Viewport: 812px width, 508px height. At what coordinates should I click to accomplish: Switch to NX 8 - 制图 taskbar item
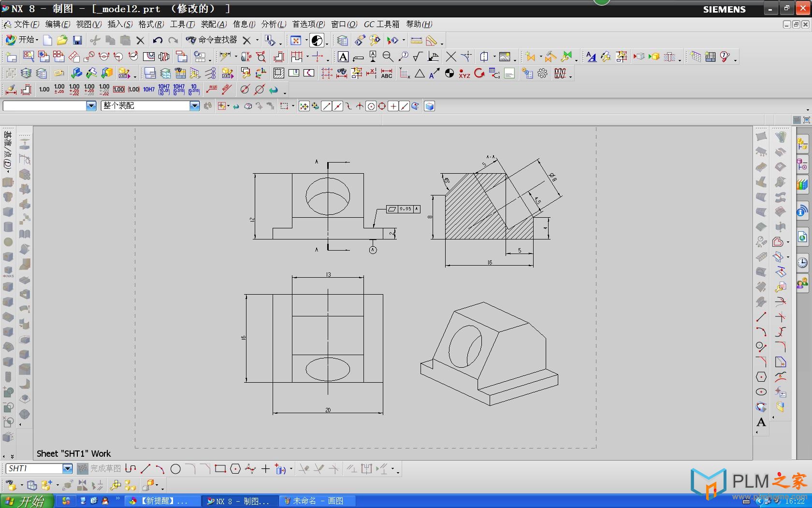(x=239, y=501)
